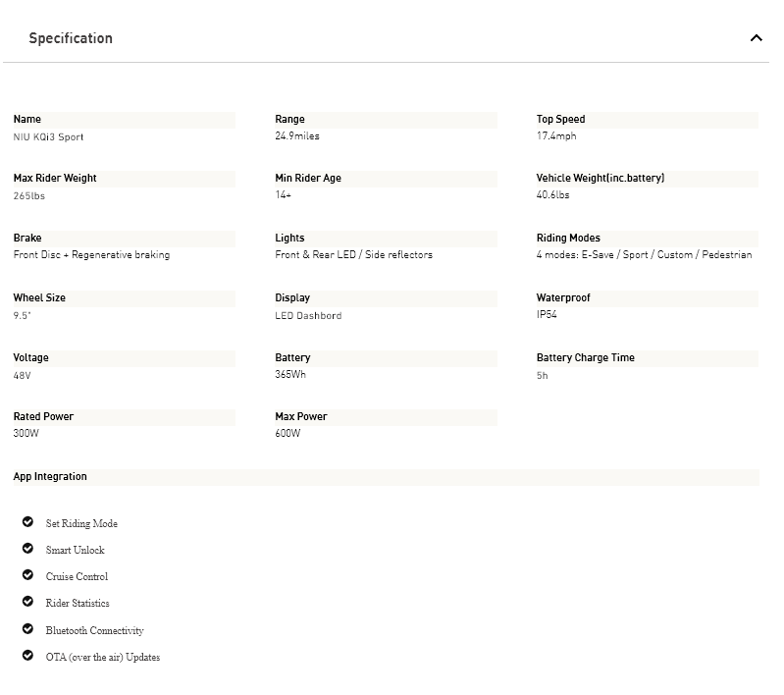784x695 pixels.
Task: Select the riding modes description text
Action: pyautogui.click(x=644, y=255)
